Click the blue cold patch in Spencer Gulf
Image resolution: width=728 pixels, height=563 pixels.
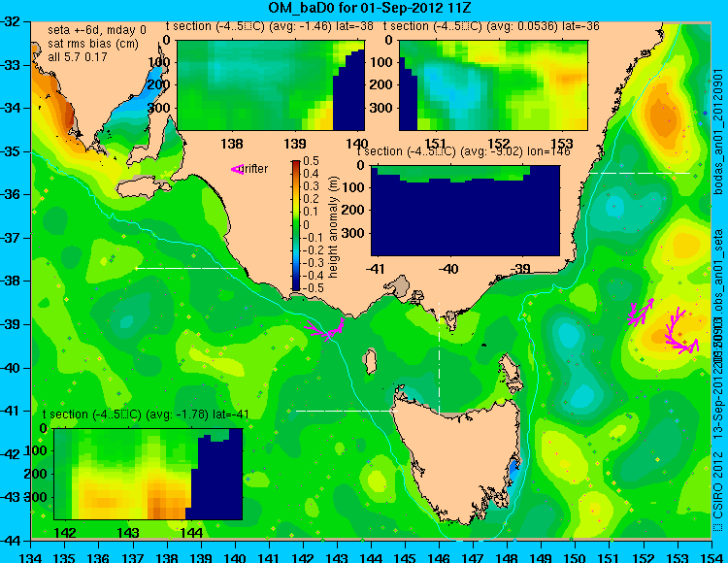[x=142, y=95]
